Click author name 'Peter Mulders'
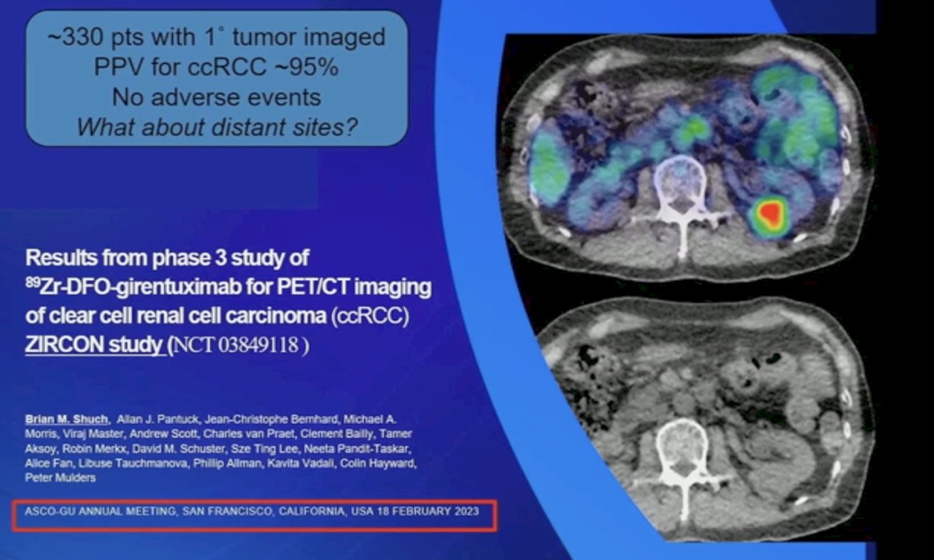 pyautogui.click(x=60, y=478)
